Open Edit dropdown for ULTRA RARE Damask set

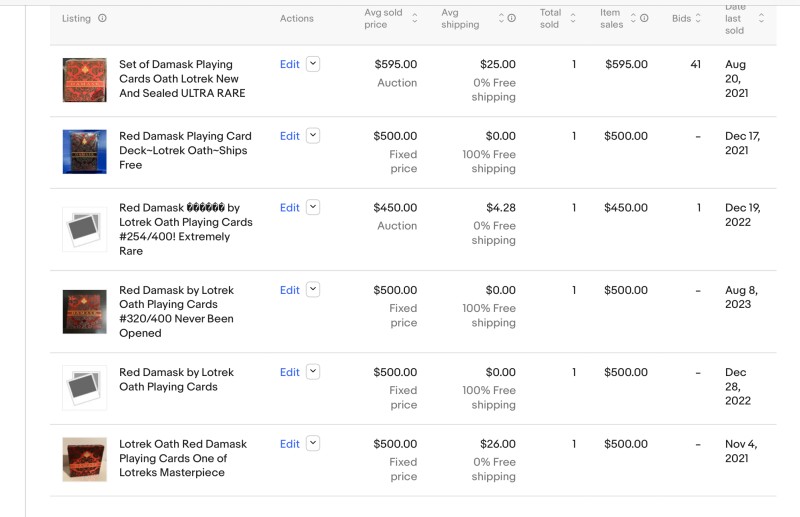click(x=313, y=64)
